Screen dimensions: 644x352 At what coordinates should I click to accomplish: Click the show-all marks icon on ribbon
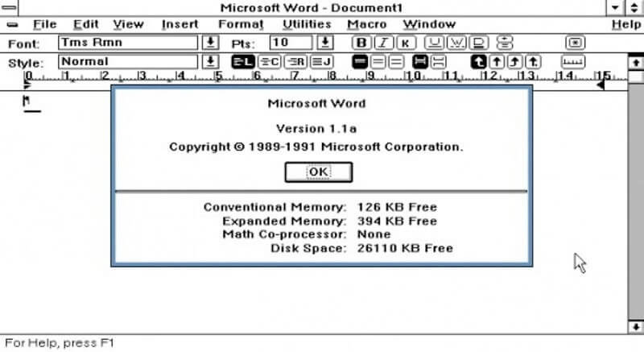[575, 43]
